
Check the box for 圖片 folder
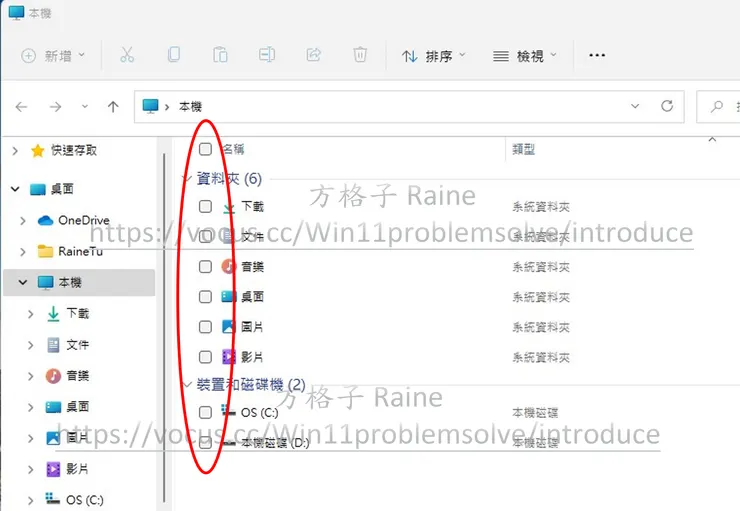205,327
